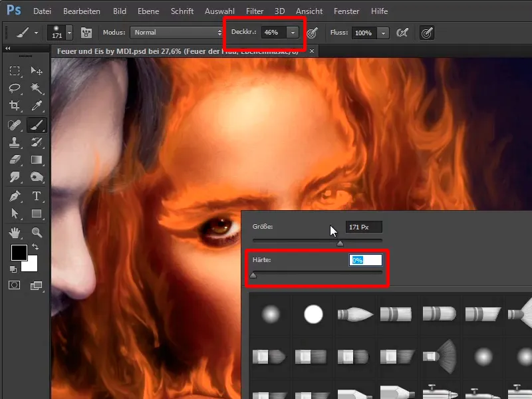532x399 pixels.
Task: Select the Brush tool in toolbox
Action: point(37,125)
